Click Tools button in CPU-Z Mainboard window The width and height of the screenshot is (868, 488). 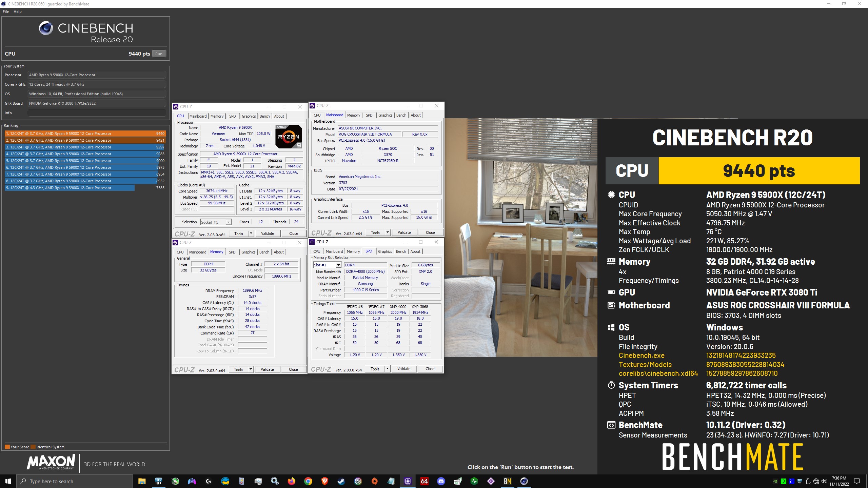tap(375, 232)
